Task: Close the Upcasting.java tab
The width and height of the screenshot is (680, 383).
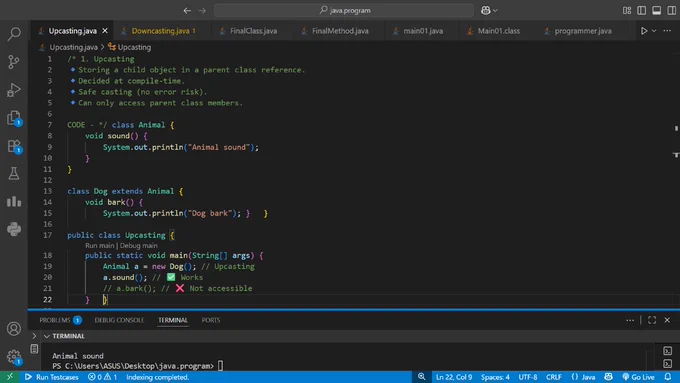Action: [105, 31]
